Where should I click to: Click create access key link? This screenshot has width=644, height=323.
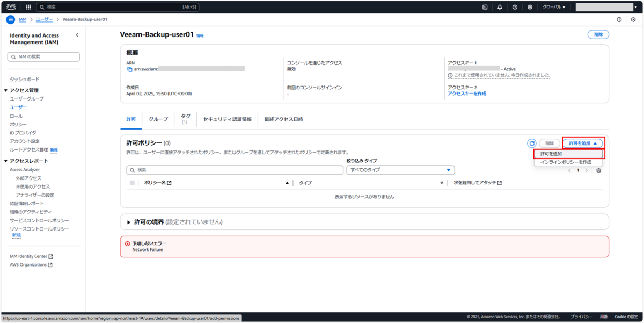467,94
